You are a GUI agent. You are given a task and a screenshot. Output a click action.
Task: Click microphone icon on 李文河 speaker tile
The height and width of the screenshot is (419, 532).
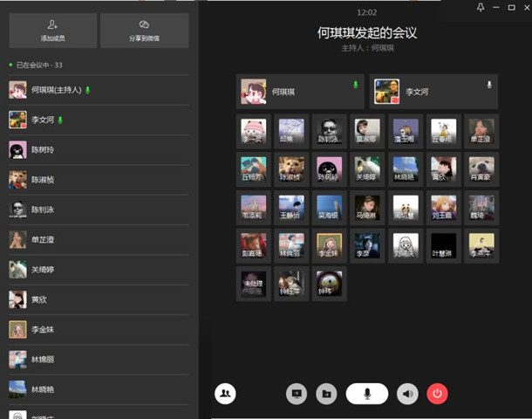pyautogui.click(x=488, y=85)
